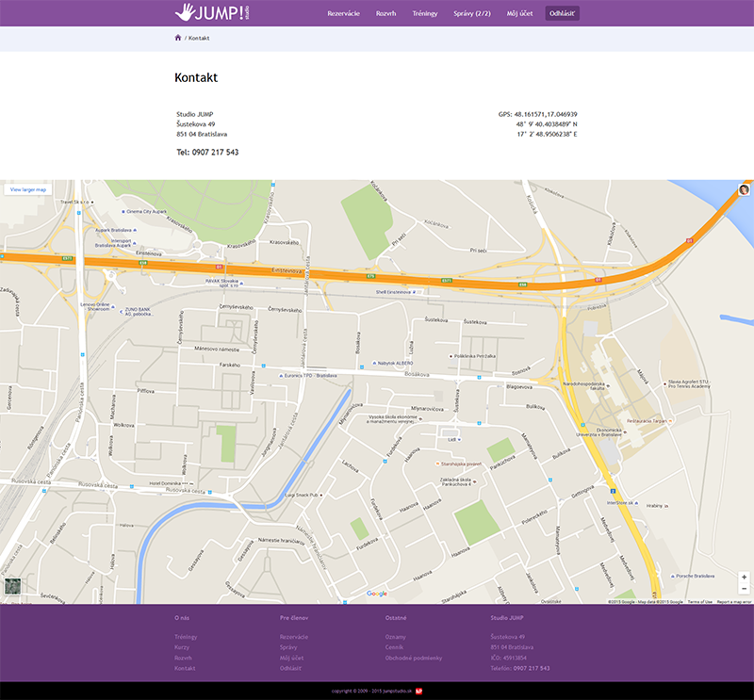Screen dimensions: 754x700
Task: Click the GPS: 48.161571,17.046939 text
Action: [x=537, y=114]
